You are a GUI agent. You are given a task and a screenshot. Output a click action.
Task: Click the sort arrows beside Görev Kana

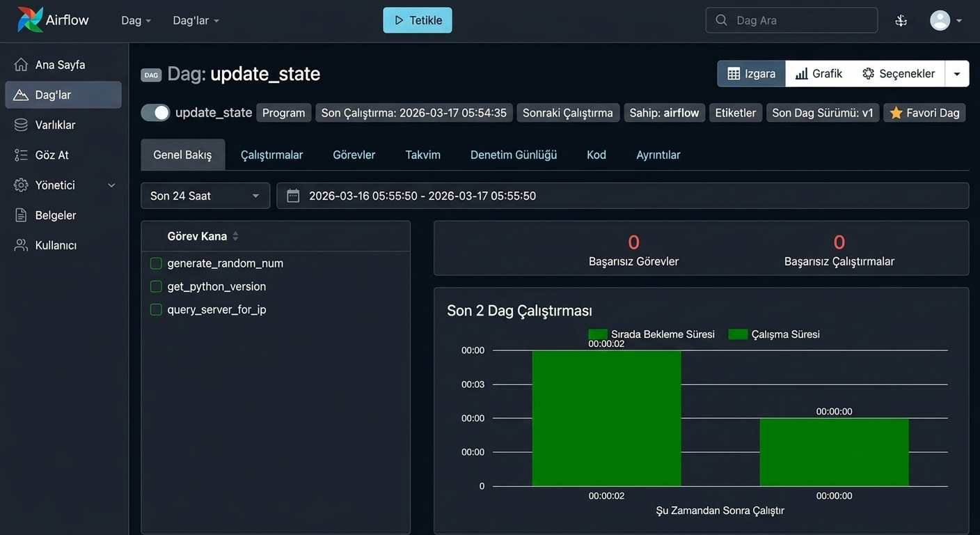point(235,236)
